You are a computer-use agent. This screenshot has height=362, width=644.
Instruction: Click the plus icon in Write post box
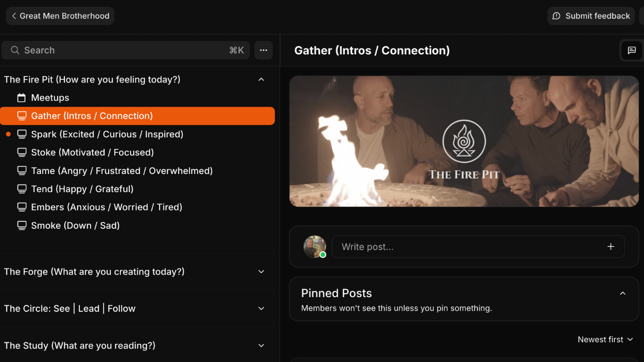(x=611, y=247)
